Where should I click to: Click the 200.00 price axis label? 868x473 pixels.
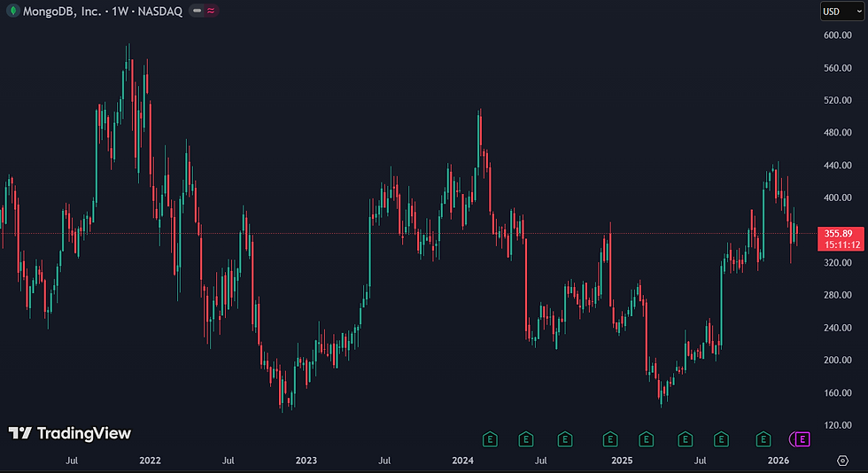[838, 360]
